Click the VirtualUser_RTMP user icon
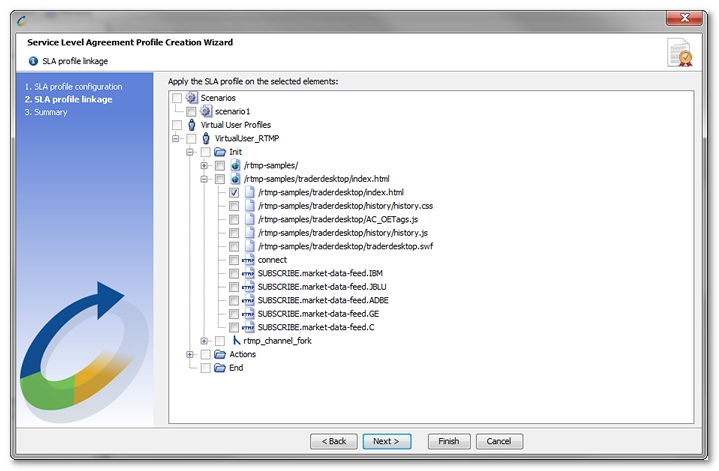Image resolution: width=719 pixels, height=471 pixels. [207, 138]
